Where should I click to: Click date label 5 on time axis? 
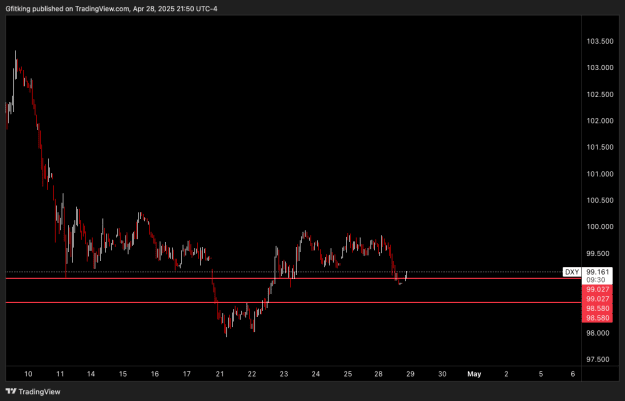pyautogui.click(x=541, y=374)
